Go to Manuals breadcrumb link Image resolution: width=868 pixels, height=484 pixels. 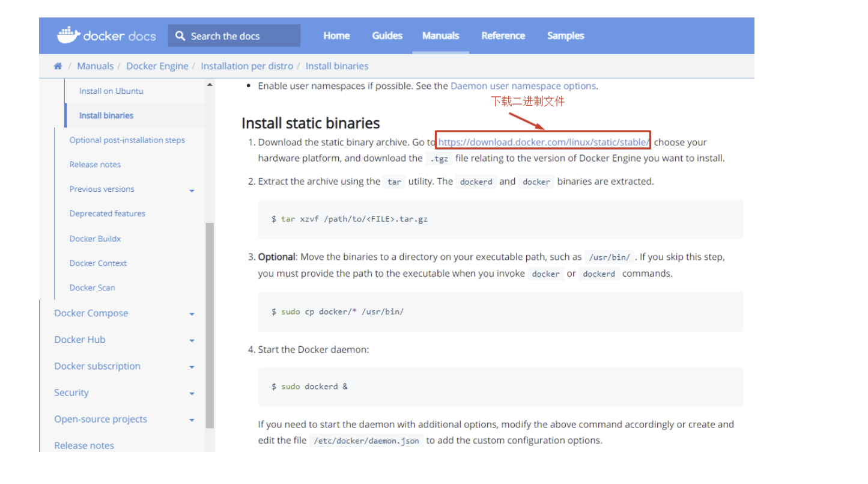point(95,66)
